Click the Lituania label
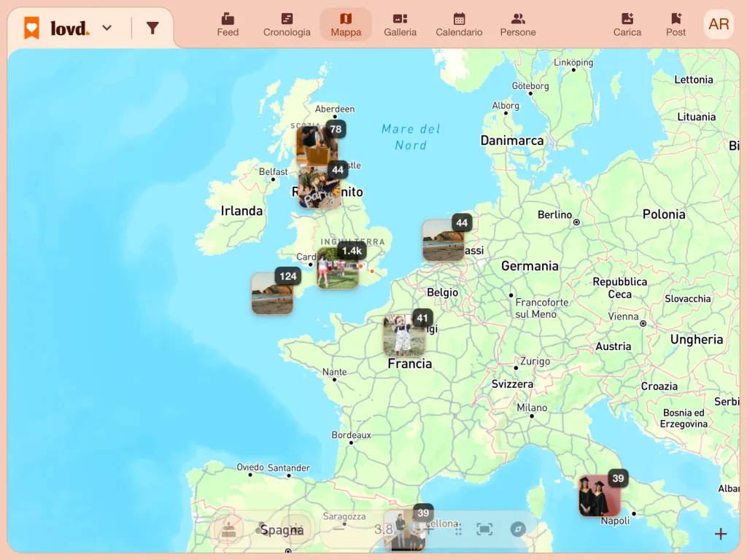Screen dimensions: 747x560 click(x=697, y=117)
